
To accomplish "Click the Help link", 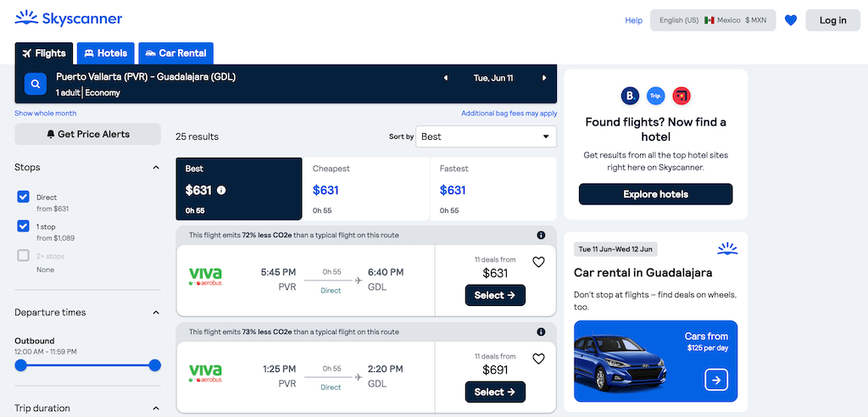I will (634, 20).
